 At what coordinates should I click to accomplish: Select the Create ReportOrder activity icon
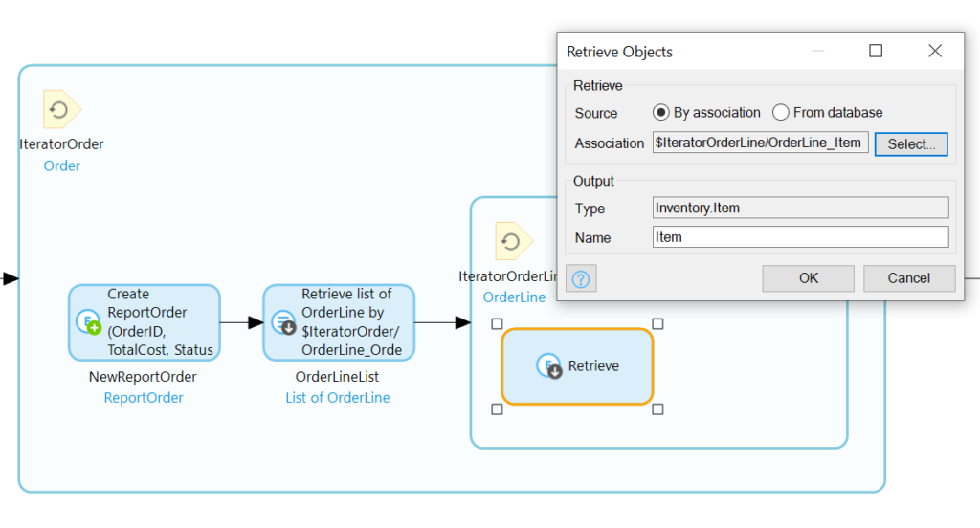(x=89, y=322)
